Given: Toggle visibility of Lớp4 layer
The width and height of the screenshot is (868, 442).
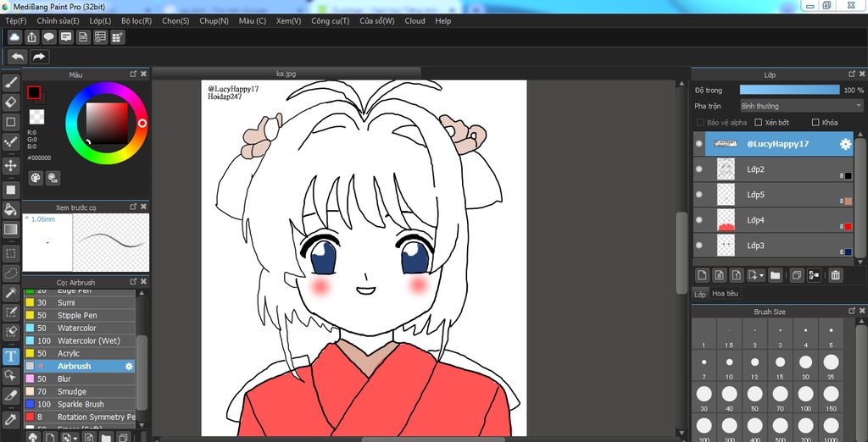Looking at the screenshot, I should (698, 219).
